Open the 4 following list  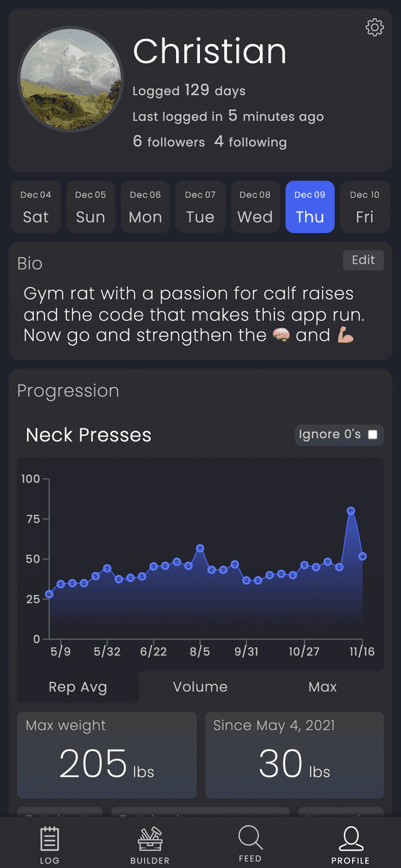click(x=251, y=142)
